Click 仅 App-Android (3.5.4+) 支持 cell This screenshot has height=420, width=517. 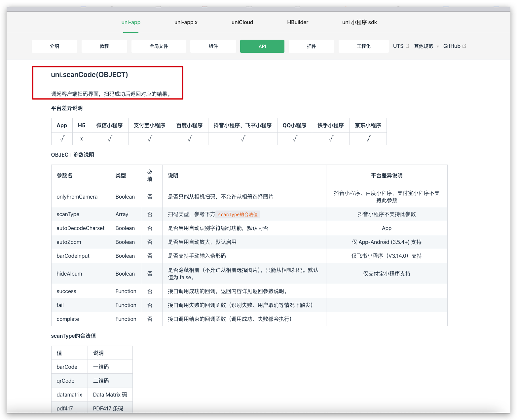pyautogui.click(x=387, y=242)
